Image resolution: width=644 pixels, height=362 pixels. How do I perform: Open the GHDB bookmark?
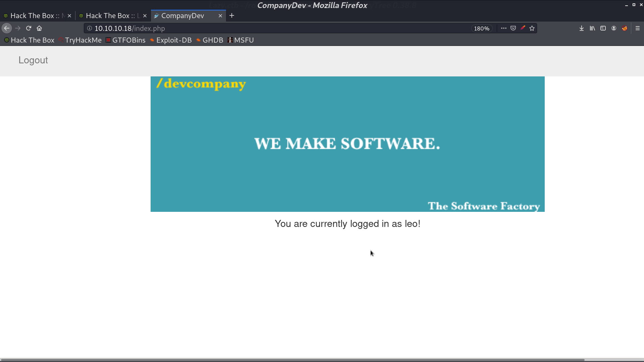click(210, 40)
